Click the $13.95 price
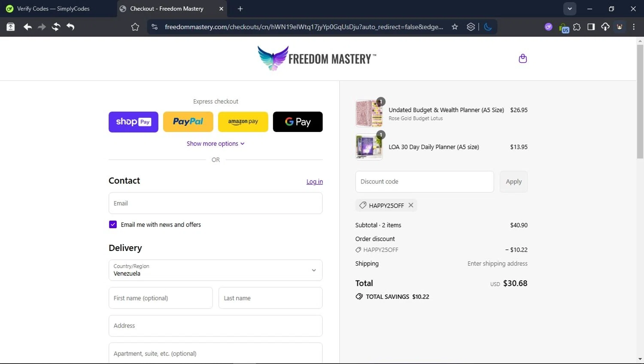The width and height of the screenshot is (644, 364). click(519, 147)
